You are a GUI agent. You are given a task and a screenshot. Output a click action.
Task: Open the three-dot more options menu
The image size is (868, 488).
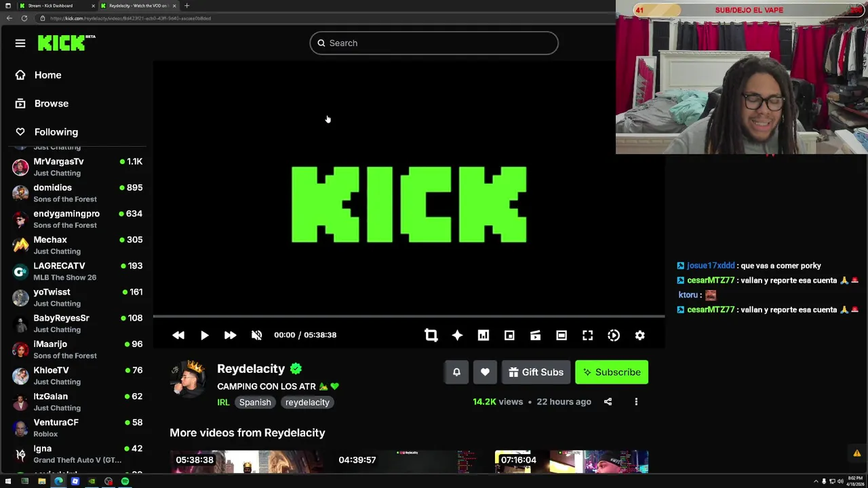click(636, 402)
